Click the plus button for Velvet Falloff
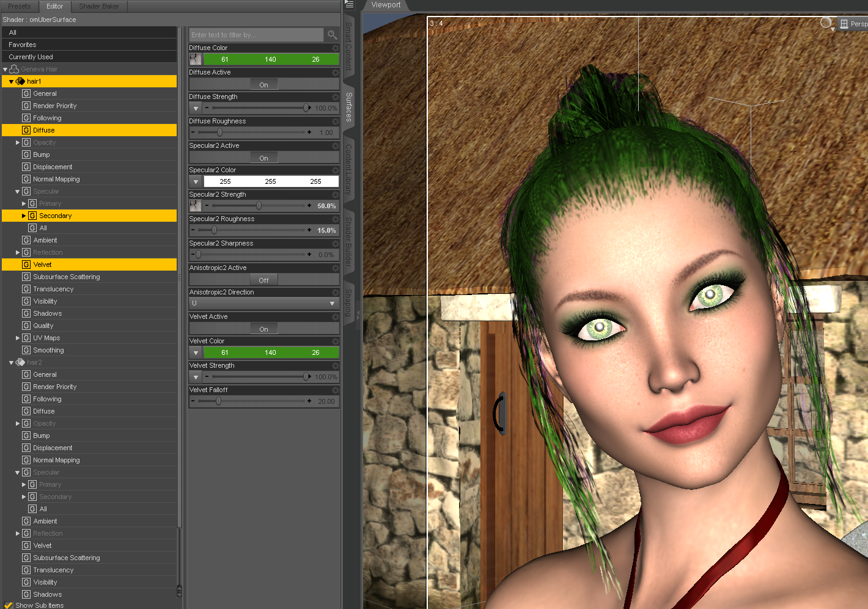The image size is (868, 609). [x=309, y=401]
